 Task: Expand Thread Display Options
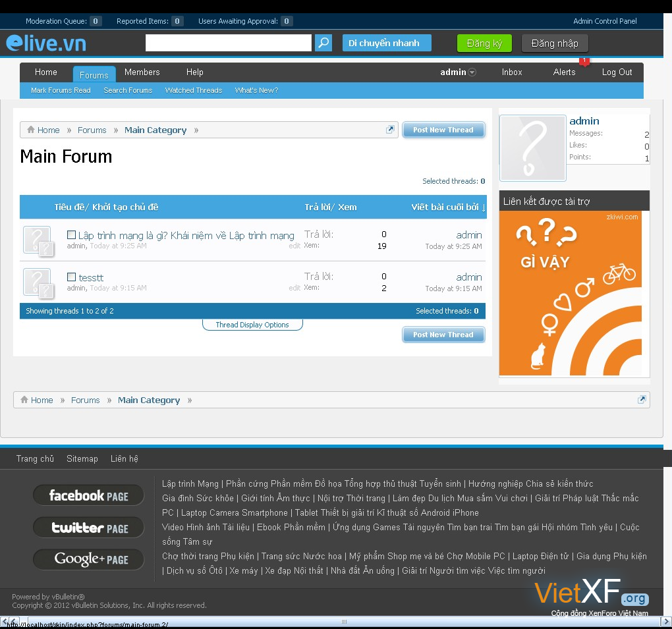(252, 324)
